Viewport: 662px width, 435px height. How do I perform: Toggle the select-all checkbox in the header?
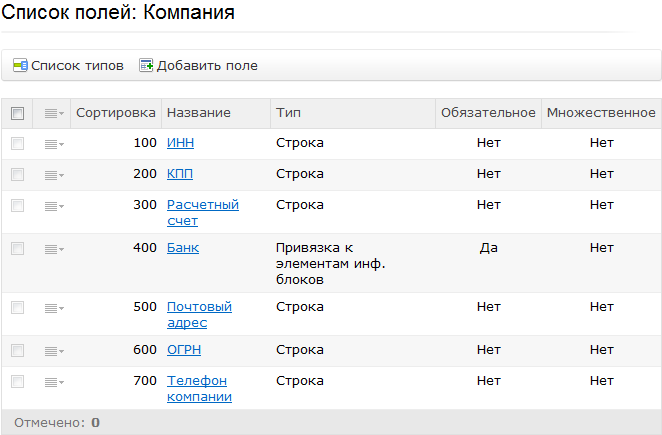coord(17,113)
